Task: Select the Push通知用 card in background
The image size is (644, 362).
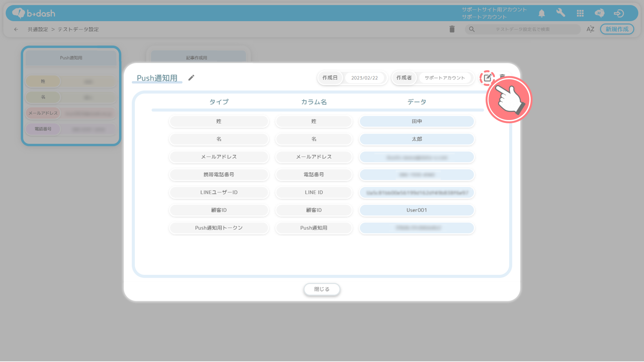Action: click(71, 58)
